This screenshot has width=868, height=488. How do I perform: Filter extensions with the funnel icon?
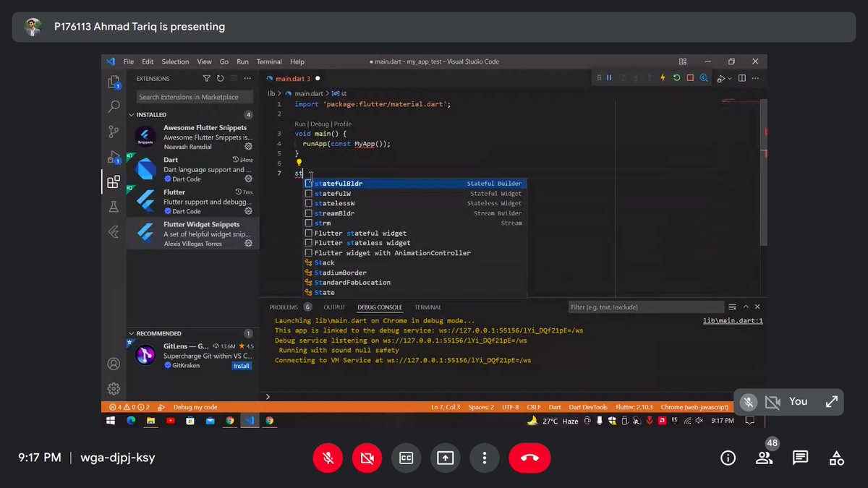[207, 78]
